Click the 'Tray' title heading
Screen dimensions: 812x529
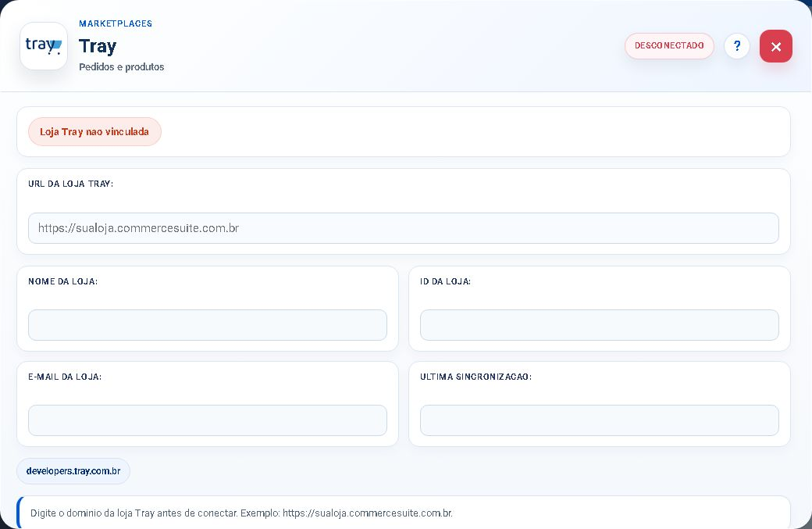click(x=98, y=46)
